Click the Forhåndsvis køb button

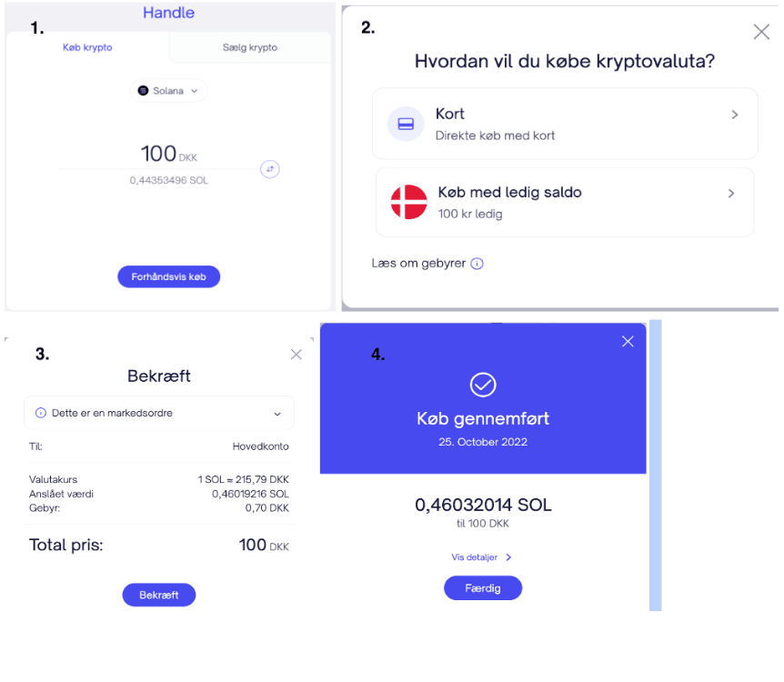coord(169,276)
